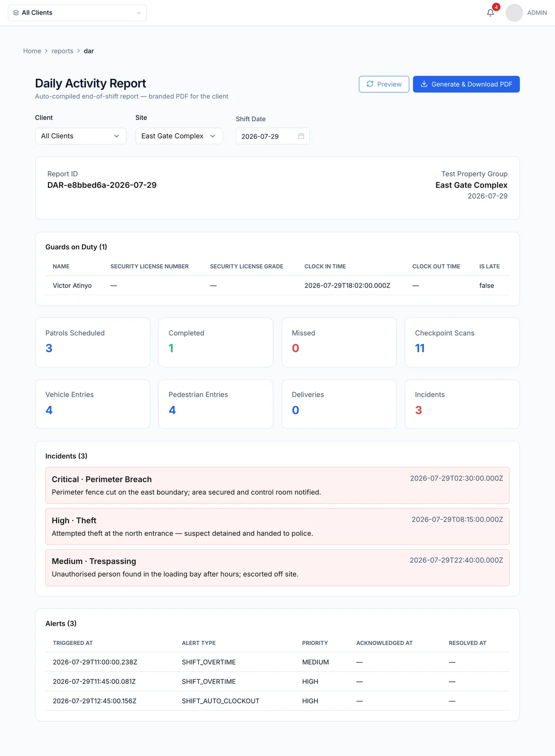The height and width of the screenshot is (756, 555).
Task: Open the East Gate Complex site dropdown
Action: tap(179, 136)
